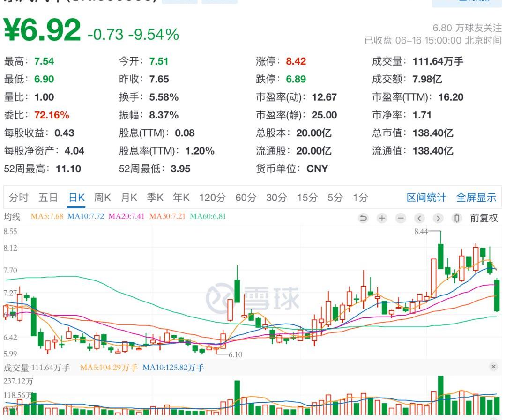
Task: Click the 成交量 value 111.64万手
Action: [438, 61]
